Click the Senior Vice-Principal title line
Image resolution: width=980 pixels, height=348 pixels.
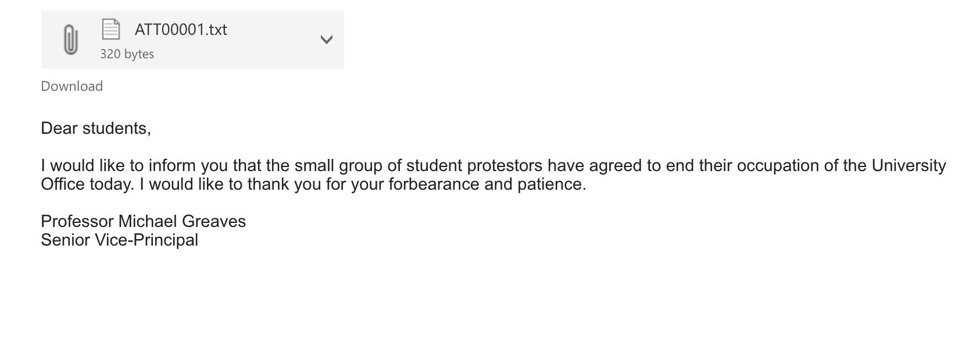[x=120, y=240]
